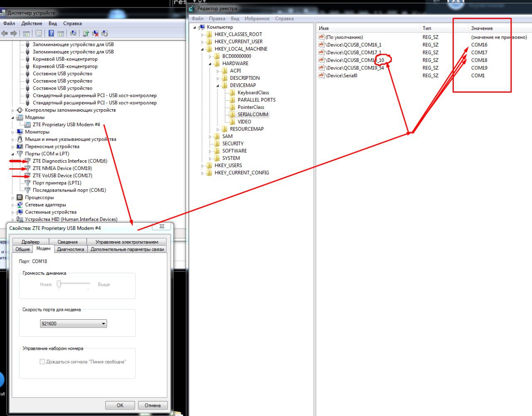Open Properties via the Device Manager toolbar icon
This screenshot has width=532, height=416.
tap(39, 33)
